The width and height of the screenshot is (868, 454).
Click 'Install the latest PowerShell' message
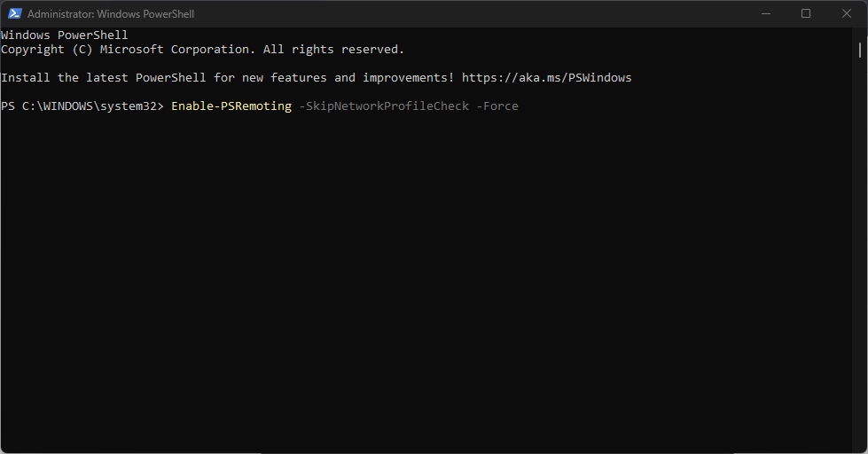click(104, 77)
